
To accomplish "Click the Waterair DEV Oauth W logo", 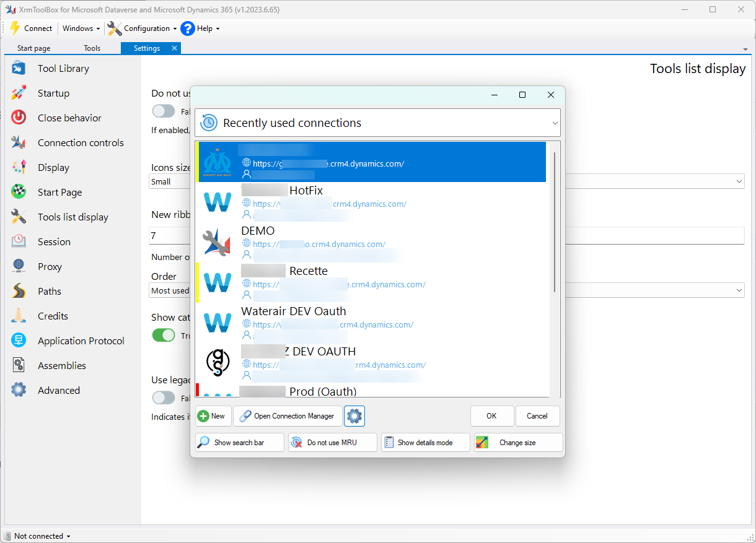I will [x=218, y=323].
